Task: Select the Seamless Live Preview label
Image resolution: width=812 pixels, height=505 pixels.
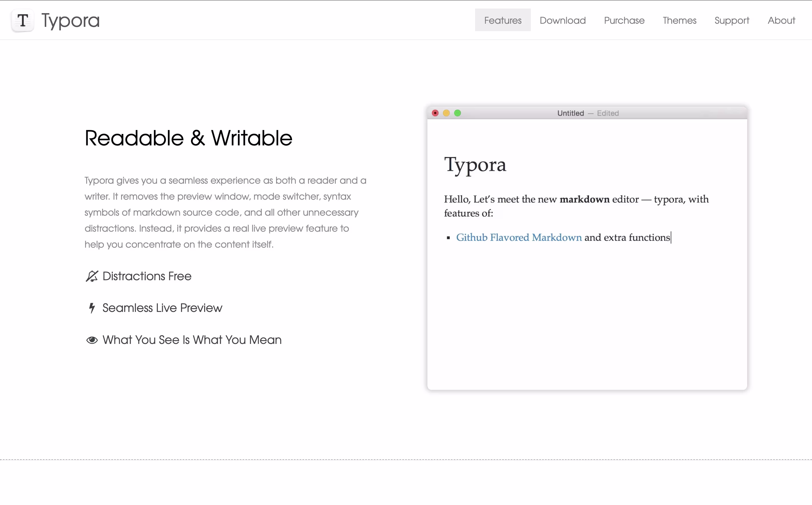Action: 162,308
